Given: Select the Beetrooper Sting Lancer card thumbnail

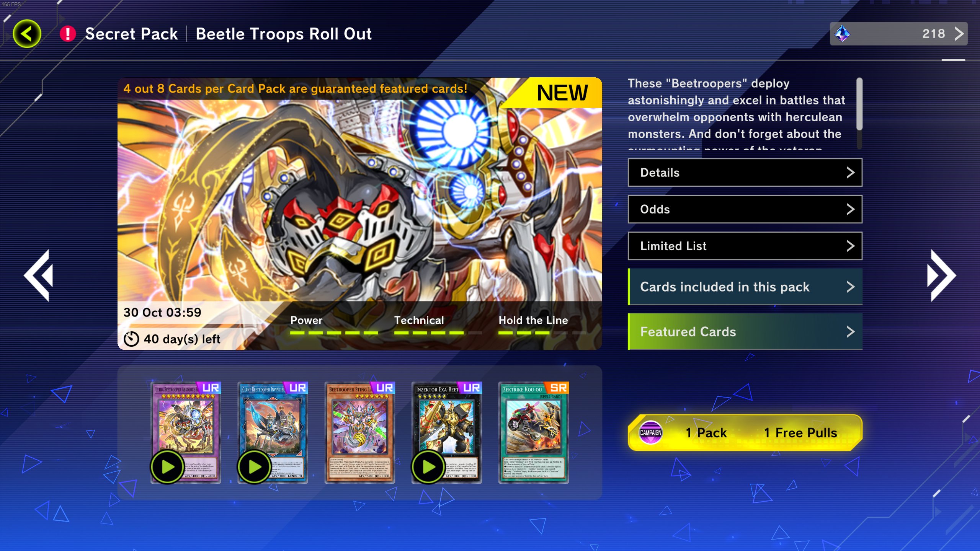Looking at the screenshot, I should (359, 432).
